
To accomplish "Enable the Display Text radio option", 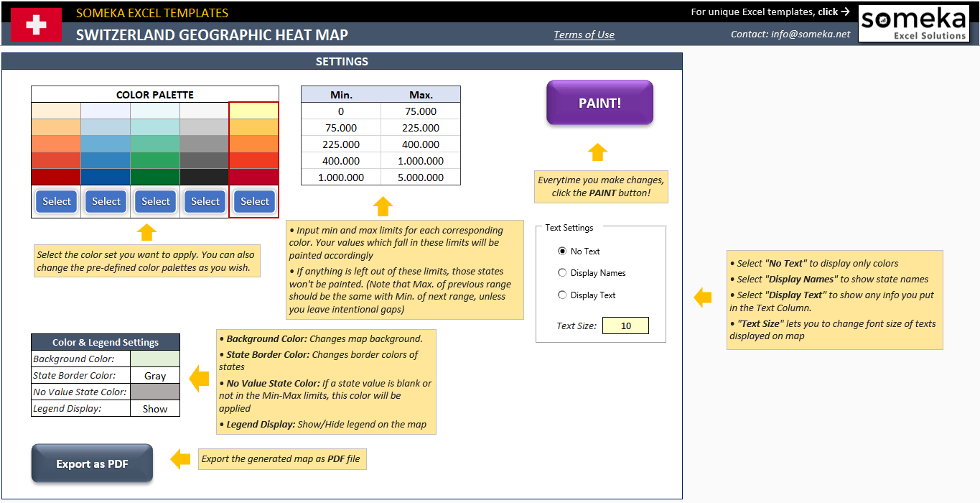I will [x=562, y=295].
